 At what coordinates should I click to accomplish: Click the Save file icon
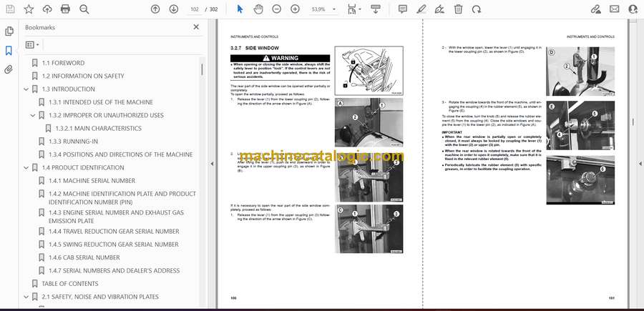click(10, 9)
